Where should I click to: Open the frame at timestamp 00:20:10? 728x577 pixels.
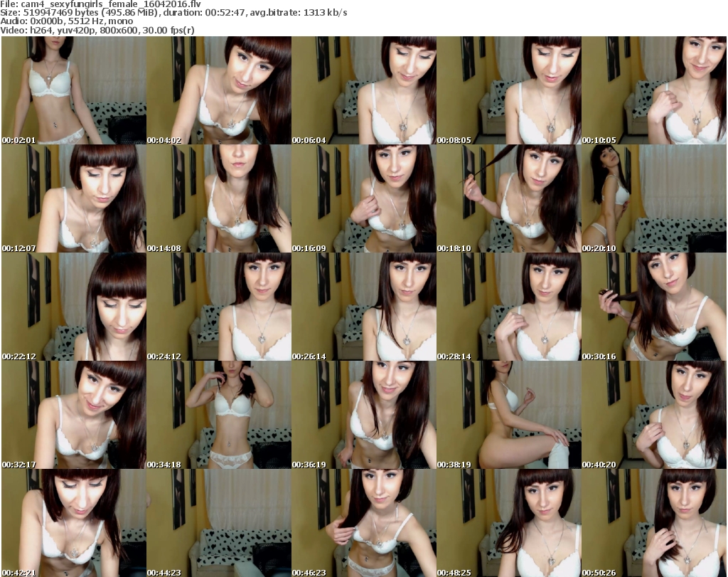tap(654, 198)
